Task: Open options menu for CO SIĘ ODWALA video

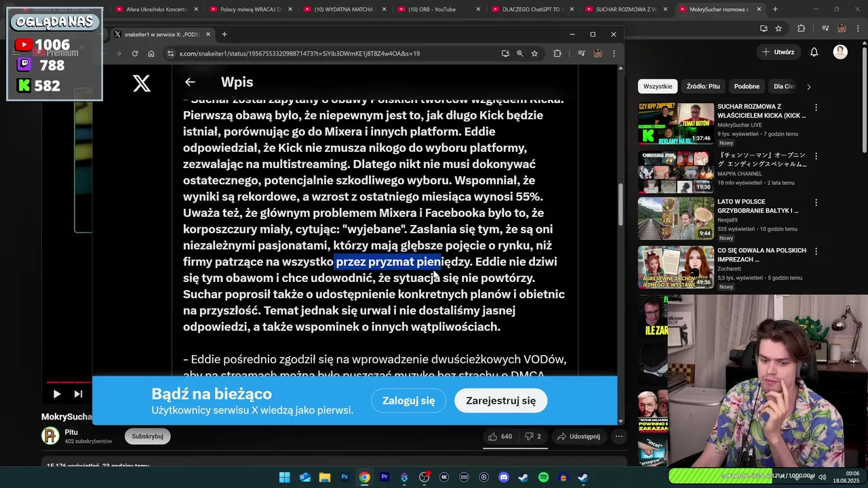Action: pyautogui.click(x=816, y=251)
